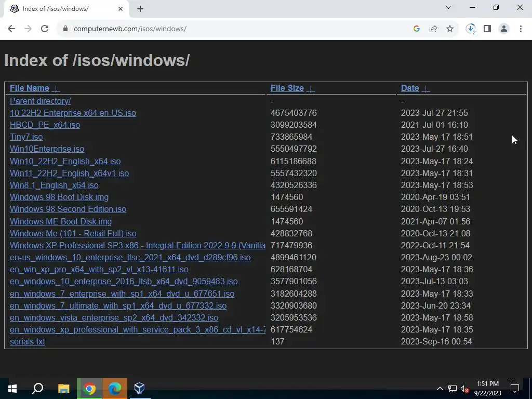Open the Google icon in address bar
This screenshot has width=532, height=399.
pos(416,29)
